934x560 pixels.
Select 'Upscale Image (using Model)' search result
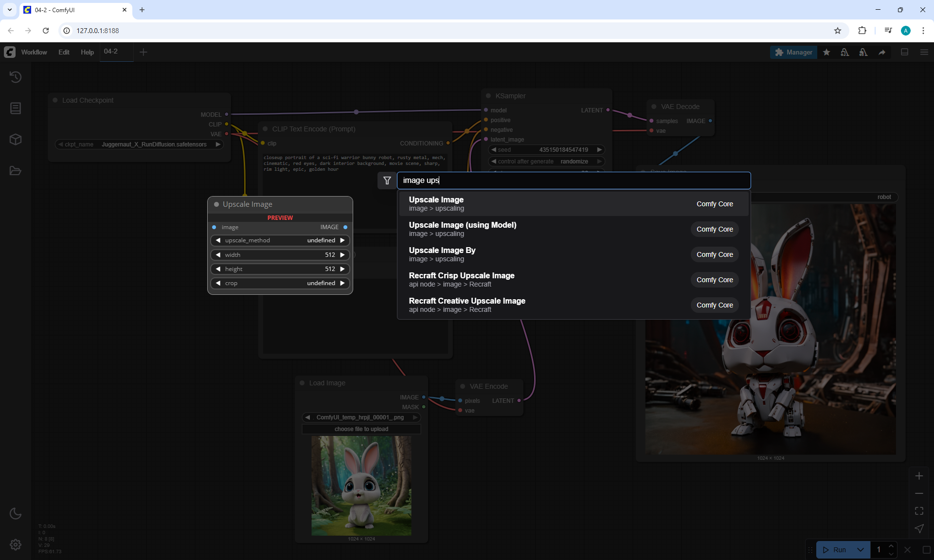pos(463,229)
